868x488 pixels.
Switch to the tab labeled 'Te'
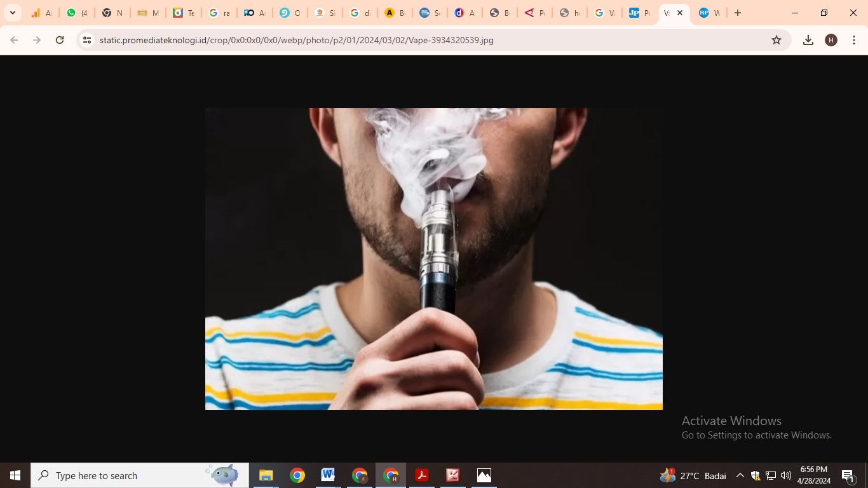point(184,13)
